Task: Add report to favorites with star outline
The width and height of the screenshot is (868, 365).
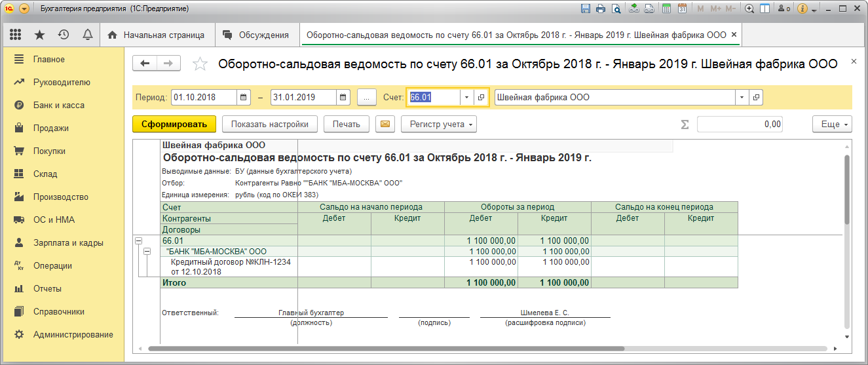Action: click(x=200, y=64)
